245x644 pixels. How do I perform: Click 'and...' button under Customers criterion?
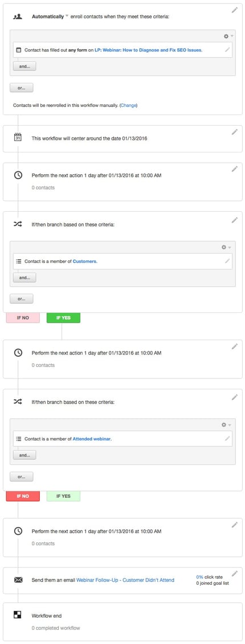(x=24, y=277)
